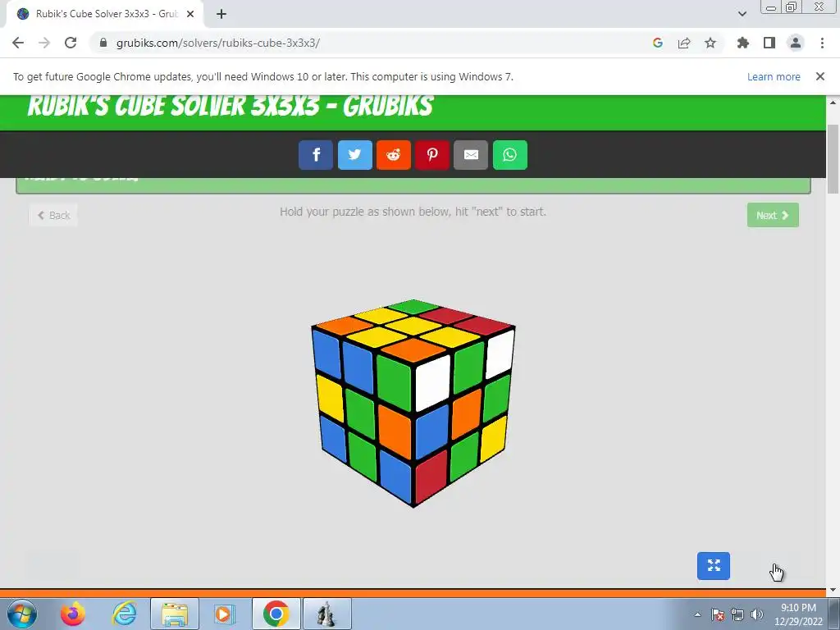Share the page via email icon

(x=471, y=155)
